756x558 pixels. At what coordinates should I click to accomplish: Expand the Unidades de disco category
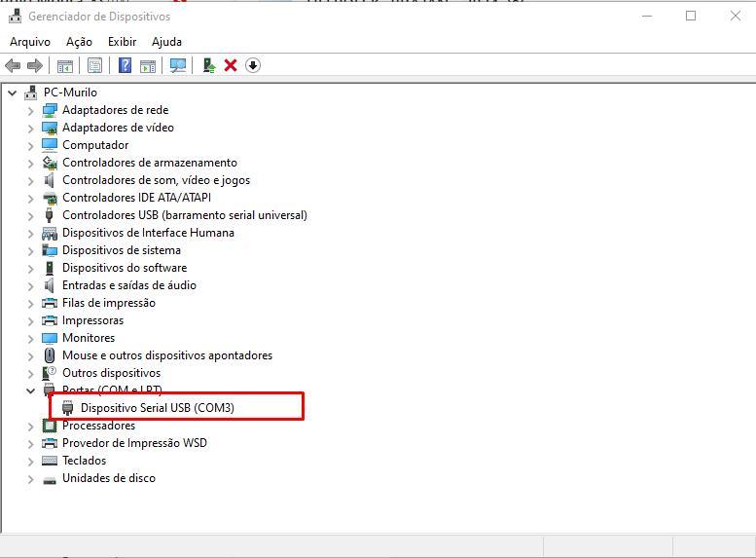point(30,478)
